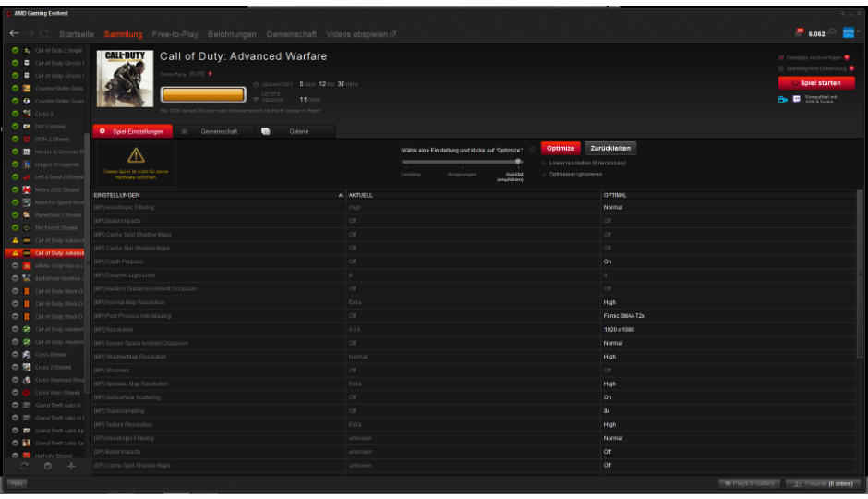This screenshot has width=868, height=499.
Task: Select 'Left 4 Dead 2' in the game list
Action: coord(59,177)
